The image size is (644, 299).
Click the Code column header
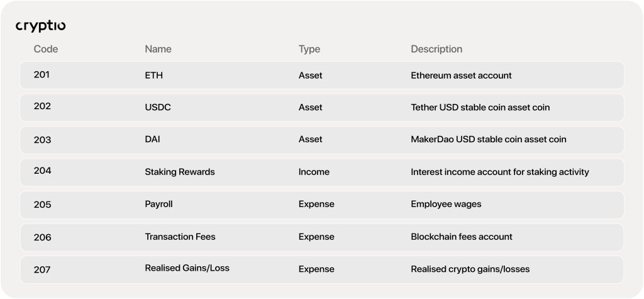coord(46,49)
